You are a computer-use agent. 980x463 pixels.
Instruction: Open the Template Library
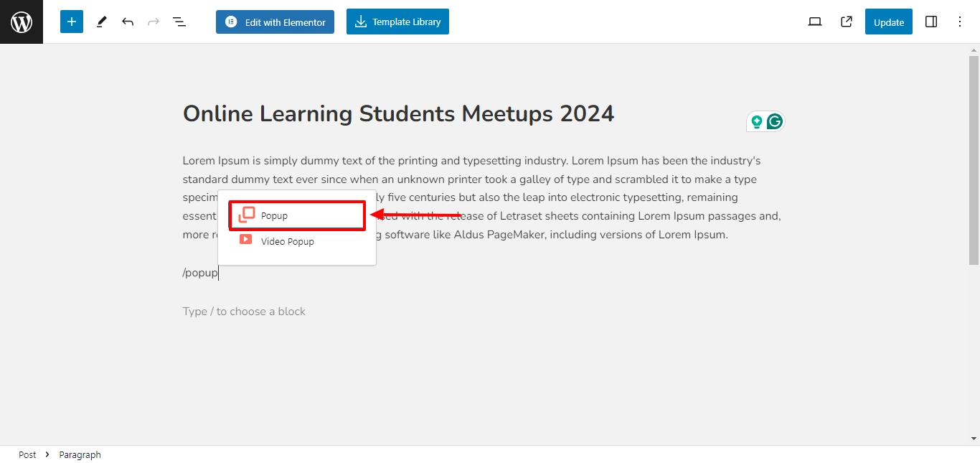tap(397, 22)
